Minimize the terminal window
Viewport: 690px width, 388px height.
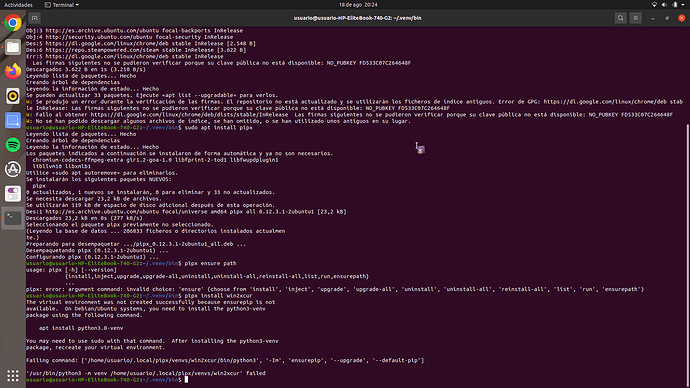653,18
